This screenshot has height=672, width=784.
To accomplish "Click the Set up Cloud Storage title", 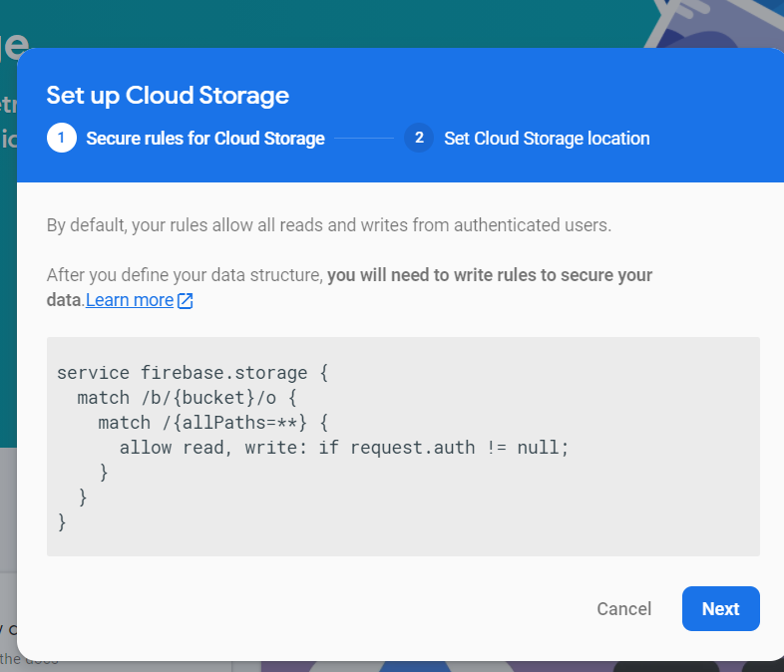I will pos(168,96).
